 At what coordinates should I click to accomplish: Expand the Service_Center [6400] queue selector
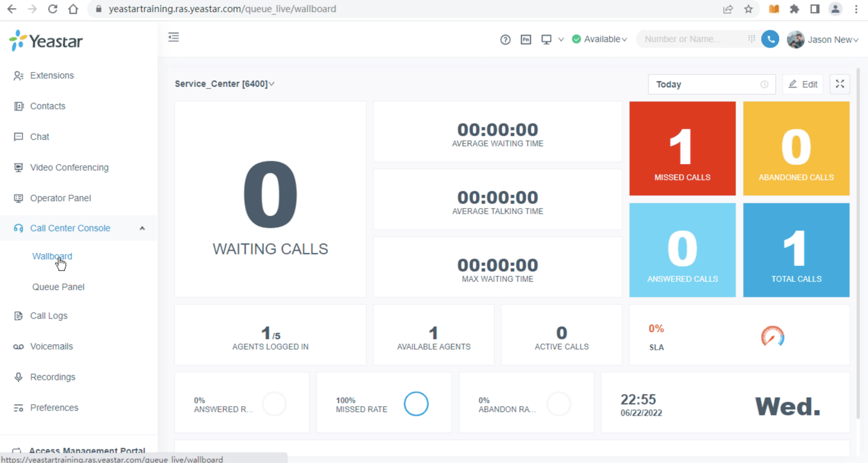pyautogui.click(x=224, y=84)
